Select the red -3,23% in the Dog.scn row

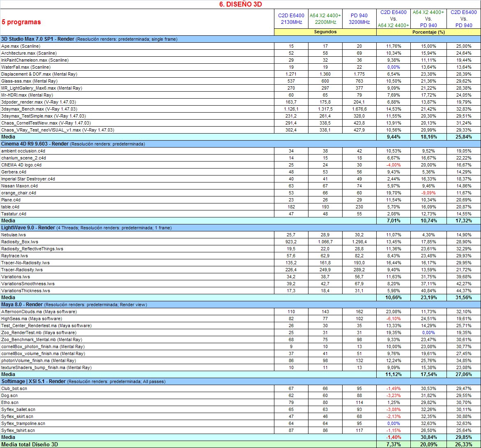click(394, 395)
